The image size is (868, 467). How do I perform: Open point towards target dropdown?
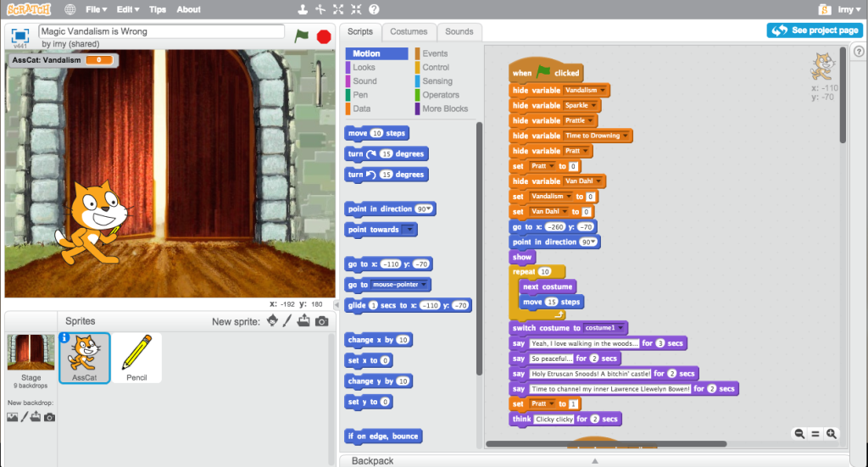click(409, 230)
